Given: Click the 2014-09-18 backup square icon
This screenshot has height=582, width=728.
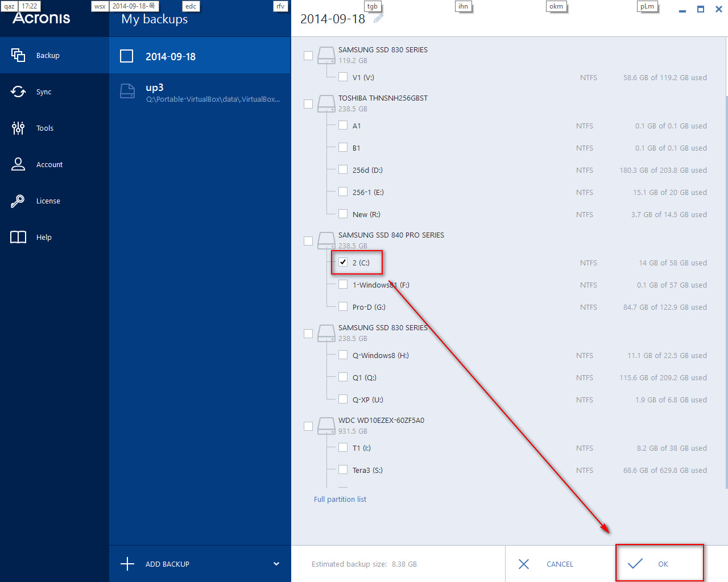Looking at the screenshot, I should 127,56.
